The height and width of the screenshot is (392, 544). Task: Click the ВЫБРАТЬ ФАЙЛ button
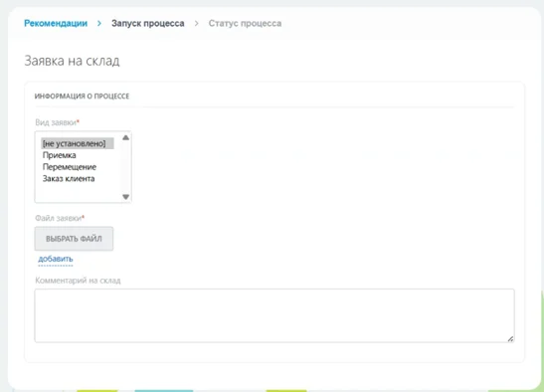click(74, 239)
